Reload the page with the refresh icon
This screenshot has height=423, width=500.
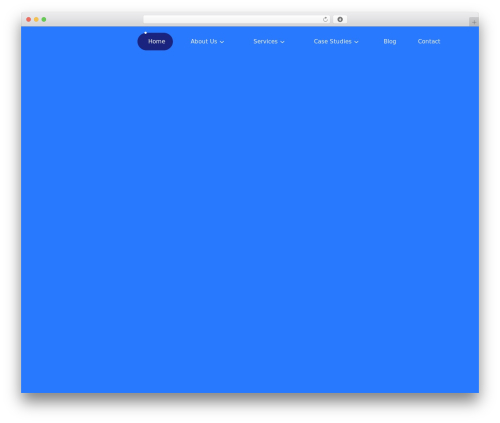pyautogui.click(x=325, y=19)
